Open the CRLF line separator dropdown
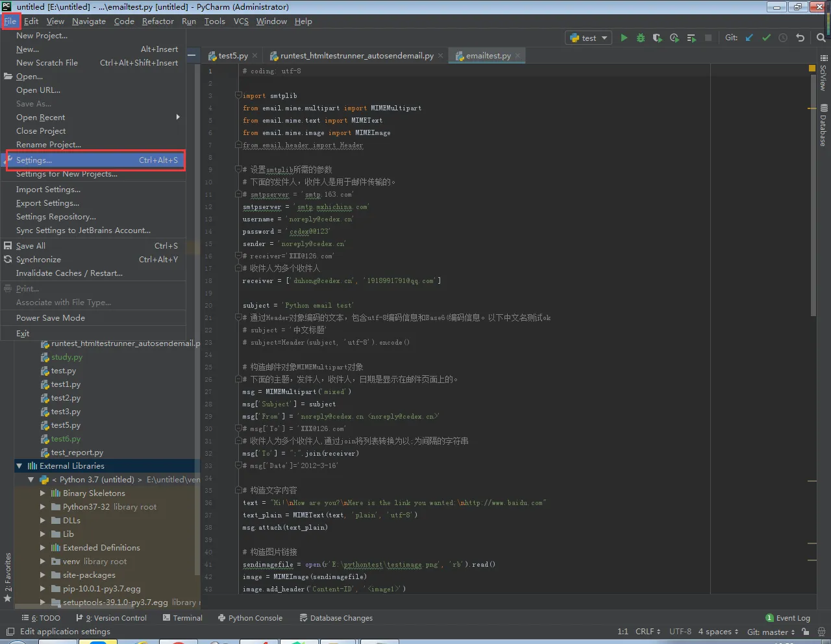 [x=647, y=632]
